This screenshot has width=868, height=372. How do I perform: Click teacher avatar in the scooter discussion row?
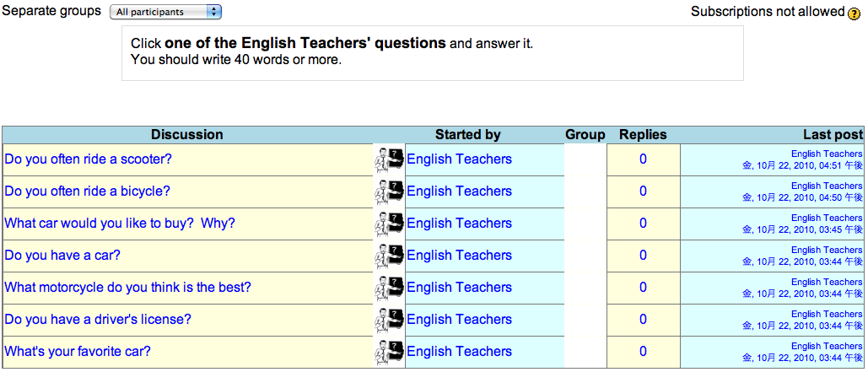(389, 160)
